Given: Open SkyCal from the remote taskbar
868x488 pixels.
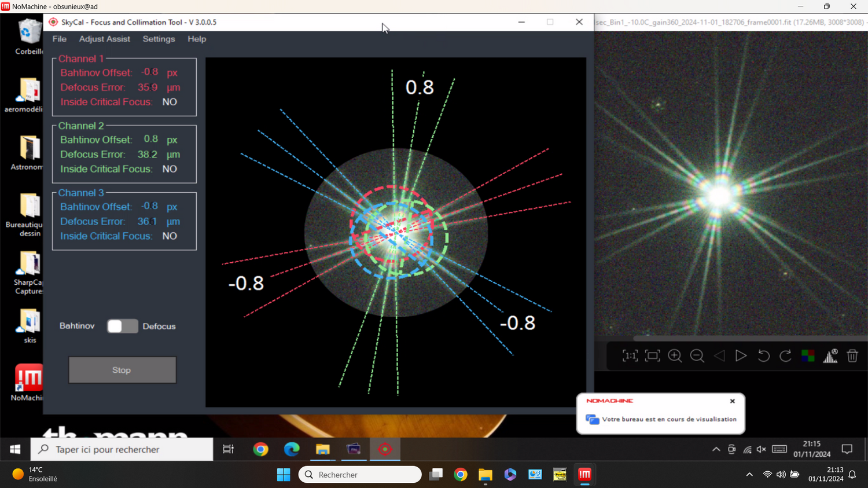Looking at the screenshot, I should click(385, 449).
